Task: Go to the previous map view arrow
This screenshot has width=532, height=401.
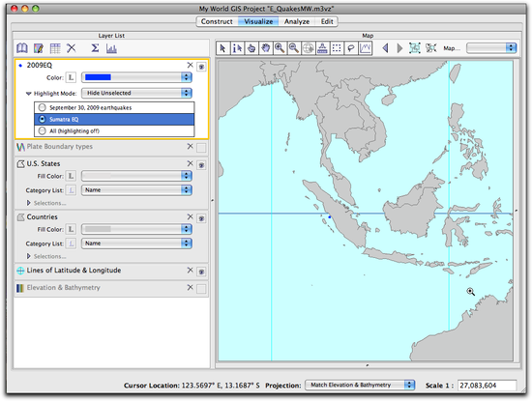Action: [x=385, y=48]
